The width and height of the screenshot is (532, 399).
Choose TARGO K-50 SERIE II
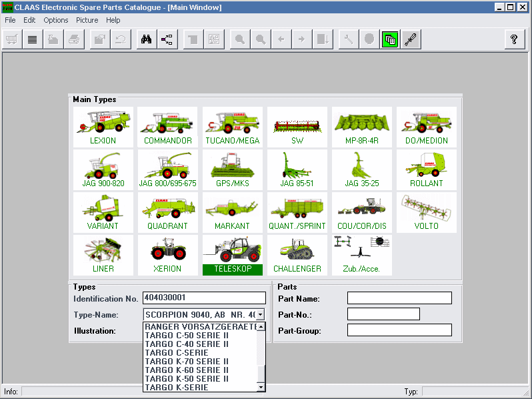[x=201, y=378]
